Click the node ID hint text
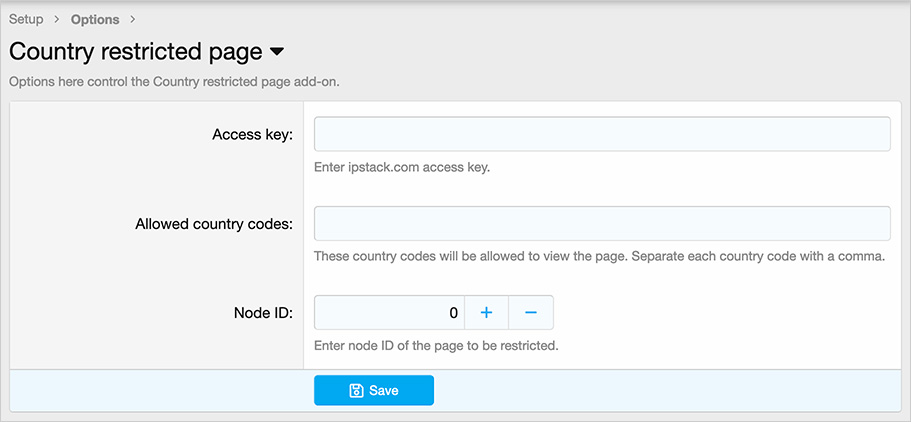Image resolution: width=911 pixels, height=422 pixels. coord(436,346)
